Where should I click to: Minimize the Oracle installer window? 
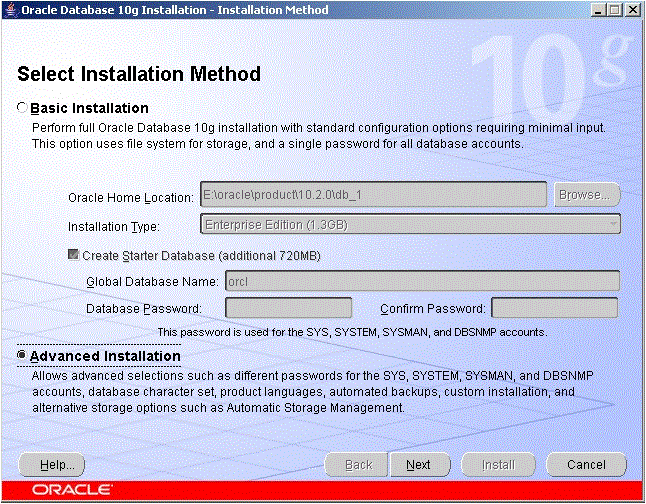point(599,10)
